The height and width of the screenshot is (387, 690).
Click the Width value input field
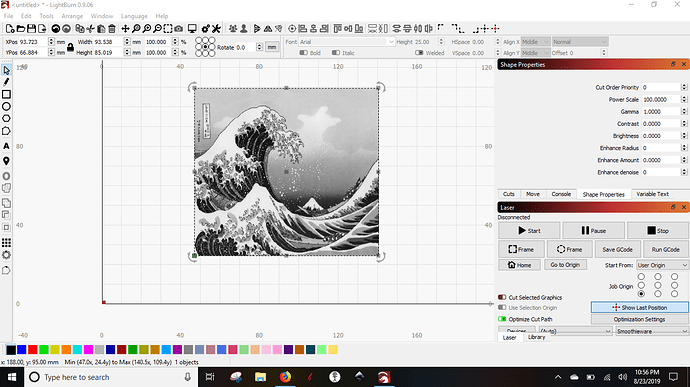pyautogui.click(x=108, y=42)
